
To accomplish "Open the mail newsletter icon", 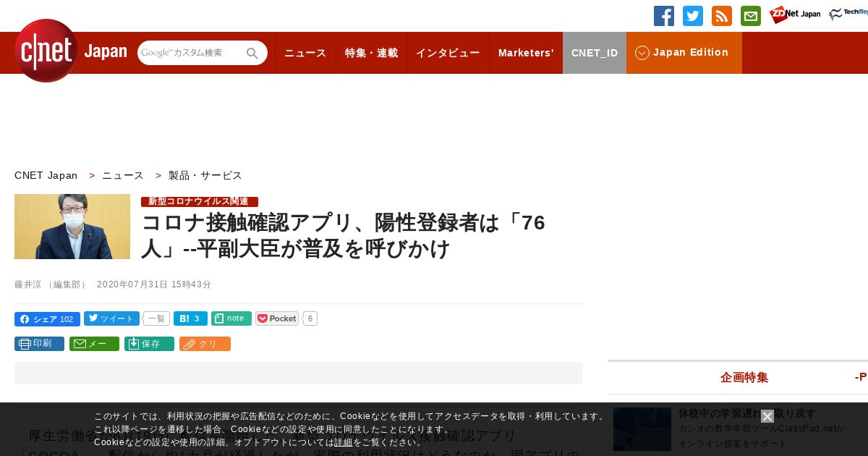I will [751, 16].
